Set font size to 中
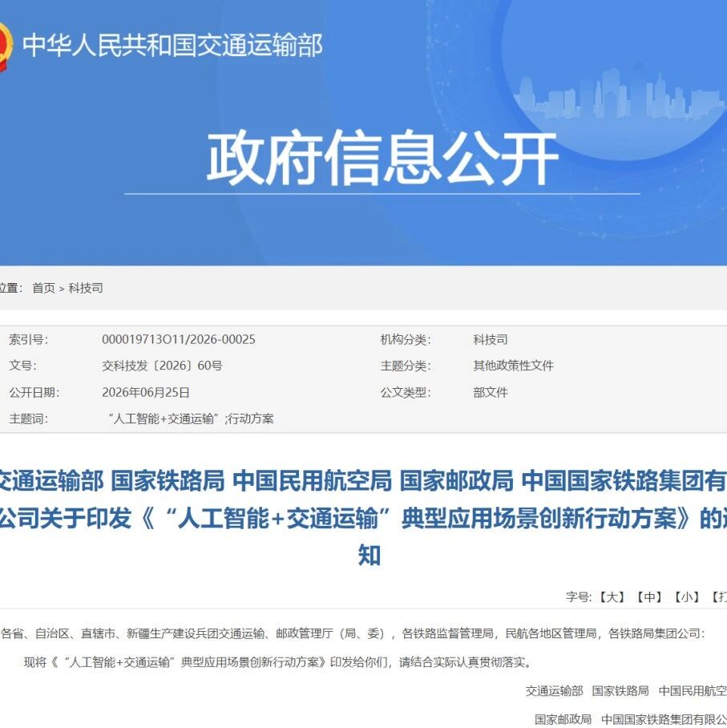Viewport: 727px width, 728px height. click(649, 597)
